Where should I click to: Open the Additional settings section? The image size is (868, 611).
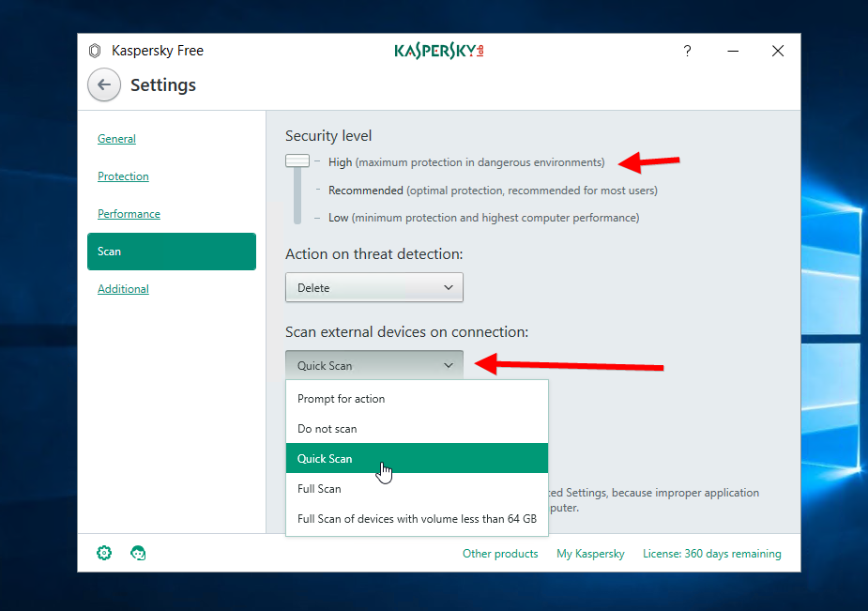[x=123, y=289]
